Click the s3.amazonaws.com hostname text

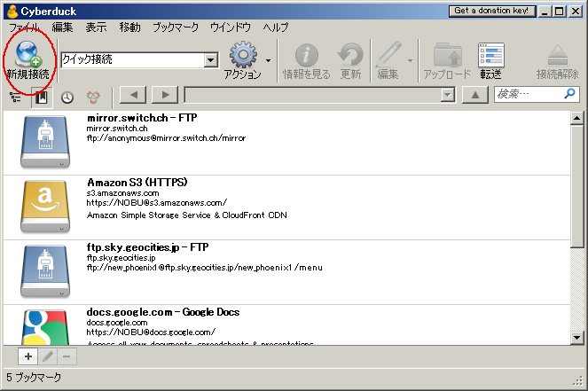click(122, 193)
